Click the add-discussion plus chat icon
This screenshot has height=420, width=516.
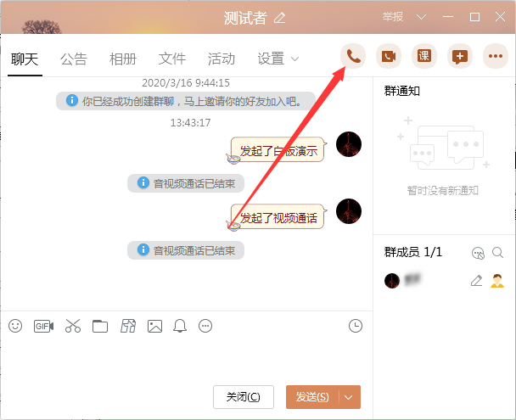point(460,56)
